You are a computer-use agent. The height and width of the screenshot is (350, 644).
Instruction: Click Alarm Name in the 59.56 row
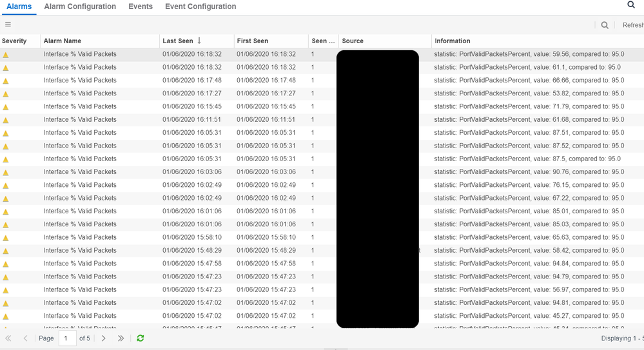point(80,53)
